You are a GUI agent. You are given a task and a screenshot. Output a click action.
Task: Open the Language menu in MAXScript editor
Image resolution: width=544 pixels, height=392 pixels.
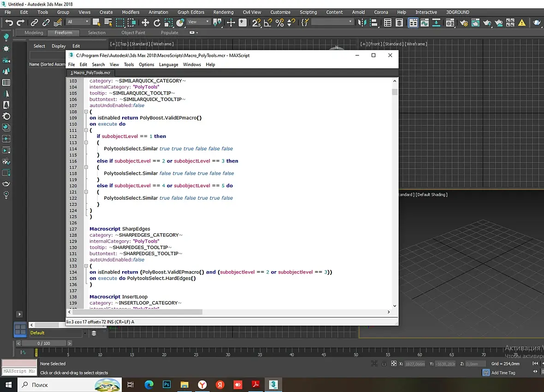coord(168,65)
